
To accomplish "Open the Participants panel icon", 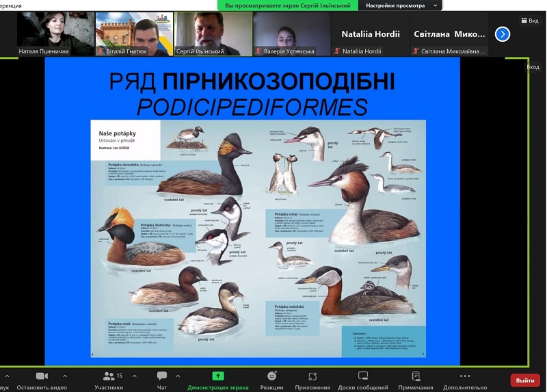I will click(109, 376).
